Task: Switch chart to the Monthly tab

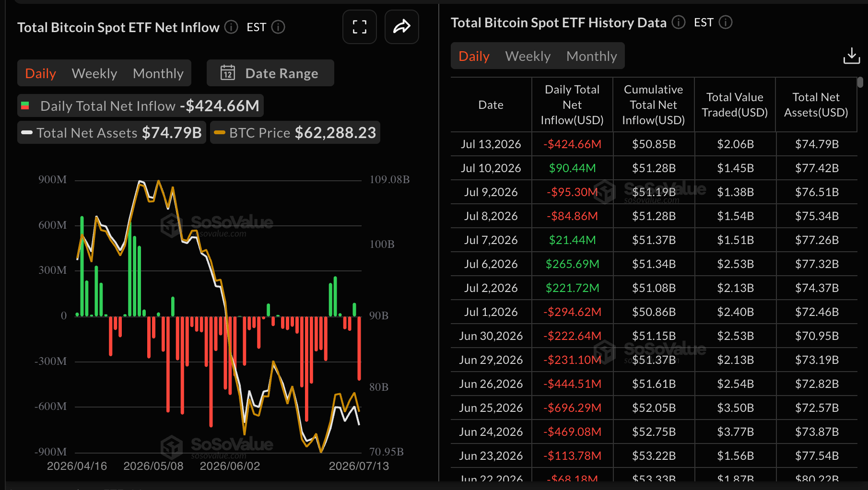Action: (158, 73)
